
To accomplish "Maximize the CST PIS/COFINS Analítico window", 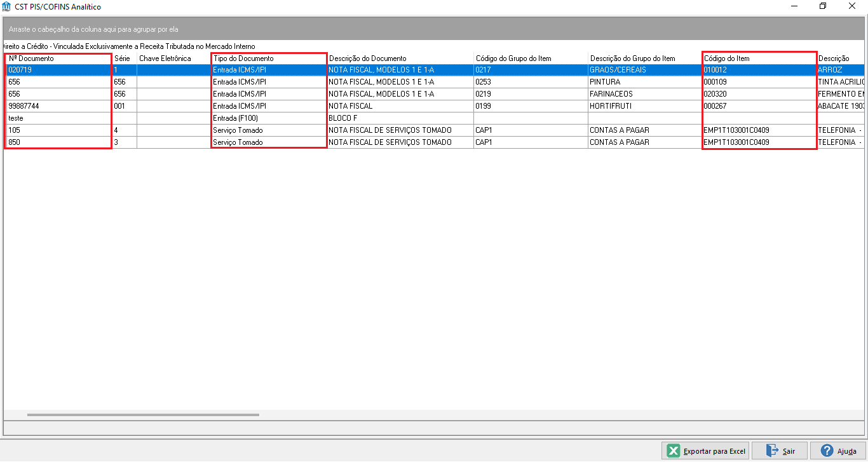I will [x=823, y=6].
